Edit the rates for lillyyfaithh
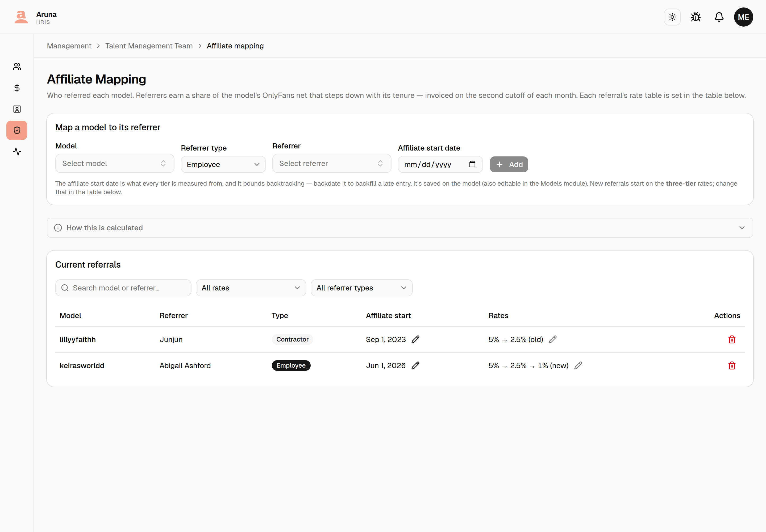Viewport: 766px width, 532px height. click(x=553, y=339)
